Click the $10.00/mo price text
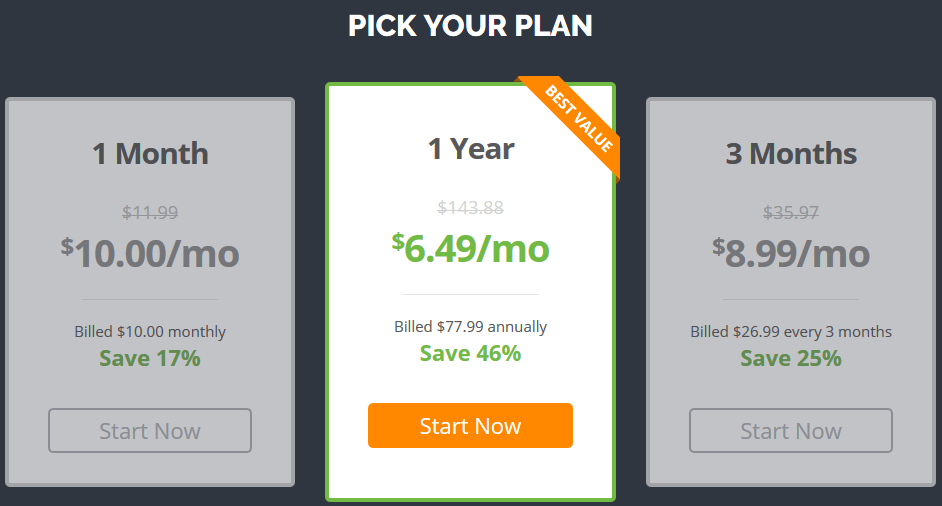The image size is (942, 506). pyautogui.click(x=150, y=253)
